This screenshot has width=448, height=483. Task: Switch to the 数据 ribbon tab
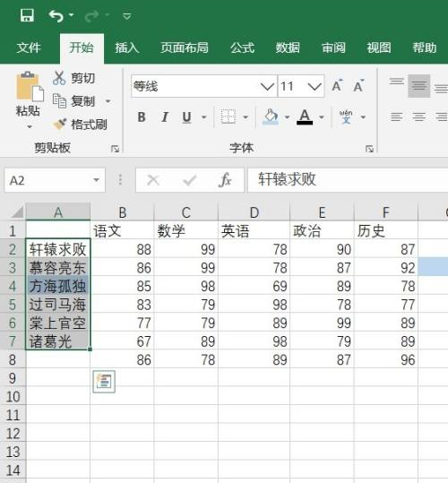[288, 47]
